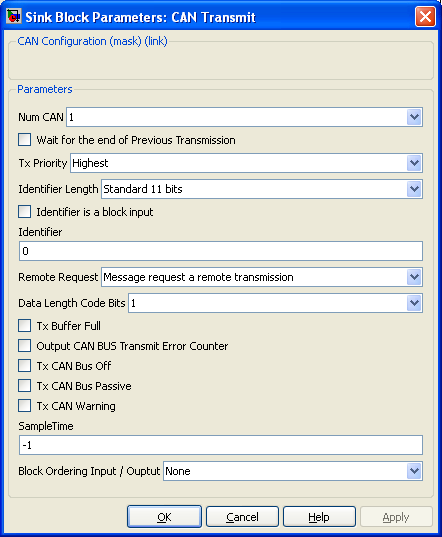Open the Num CAN dropdown arrow
The image size is (442, 537).
coord(414,117)
